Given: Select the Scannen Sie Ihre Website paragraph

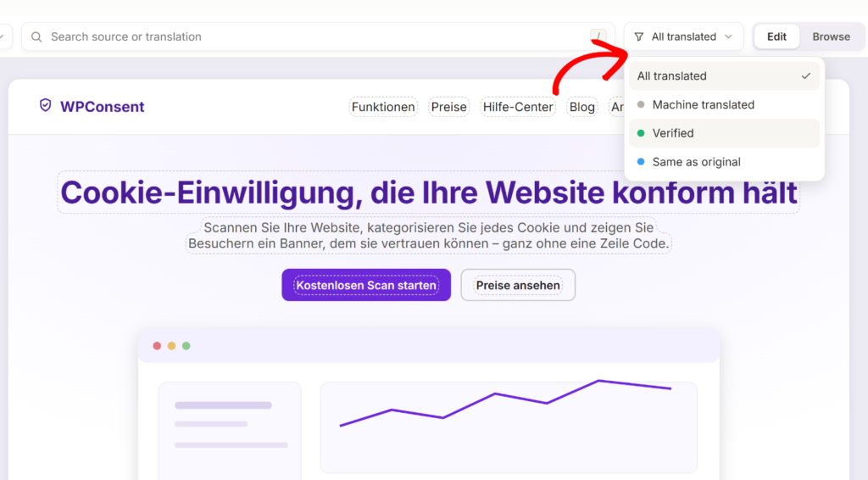Looking at the screenshot, I should (x=428, y=236).
